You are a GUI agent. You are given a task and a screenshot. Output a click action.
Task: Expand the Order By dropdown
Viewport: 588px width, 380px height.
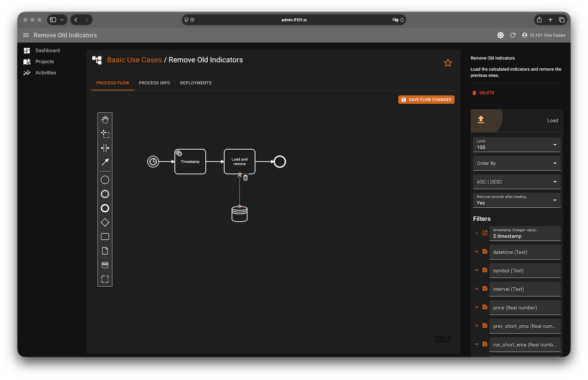pyautogui.click(x=517, y=163)
